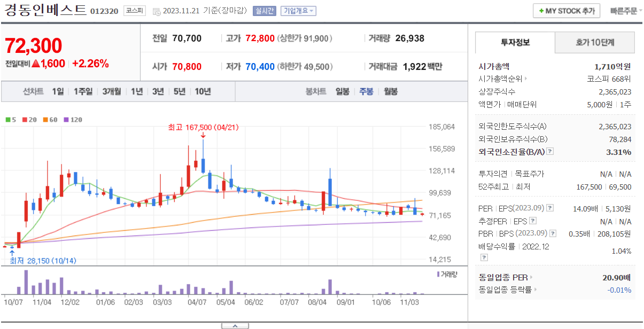
Task: Click the 동일업종 PER value 20.90배
Action: tap(617, 277)
